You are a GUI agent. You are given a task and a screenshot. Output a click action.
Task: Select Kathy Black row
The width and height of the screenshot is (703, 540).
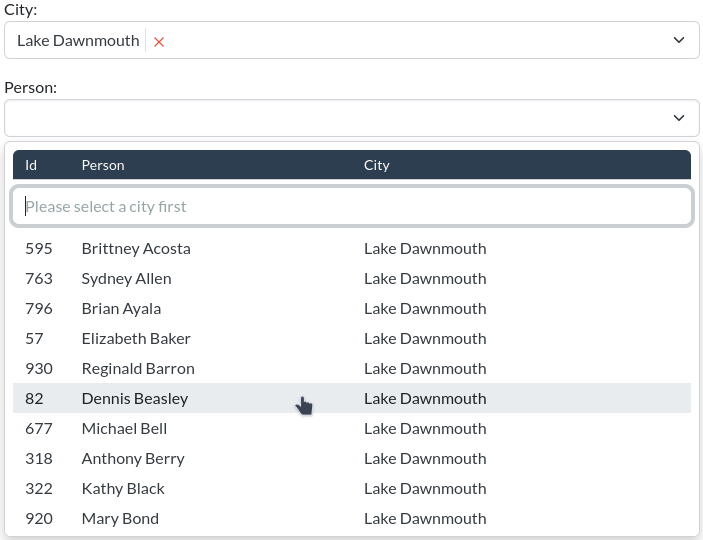pyautogui.click(x=123, y=488)
